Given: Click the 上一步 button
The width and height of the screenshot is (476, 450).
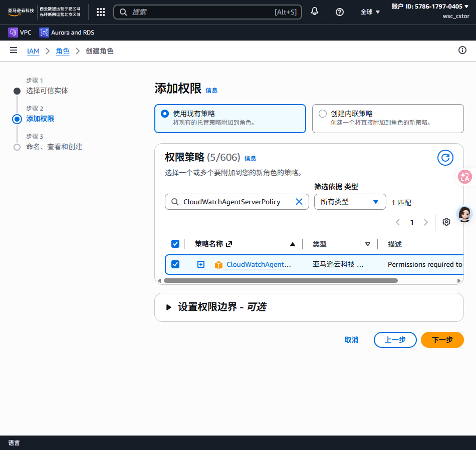Looking at the screenshot, I should [395, 340].
